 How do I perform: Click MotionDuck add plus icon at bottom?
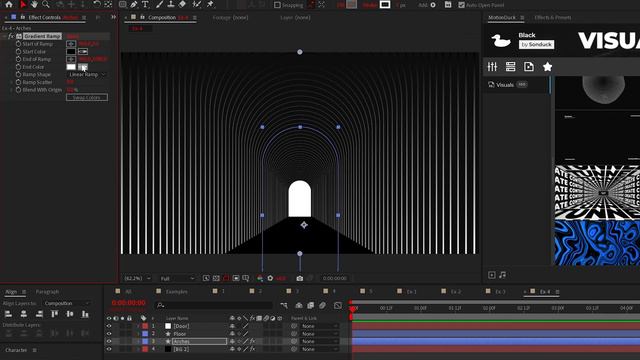pyautogui.click(x=491, y=275)
